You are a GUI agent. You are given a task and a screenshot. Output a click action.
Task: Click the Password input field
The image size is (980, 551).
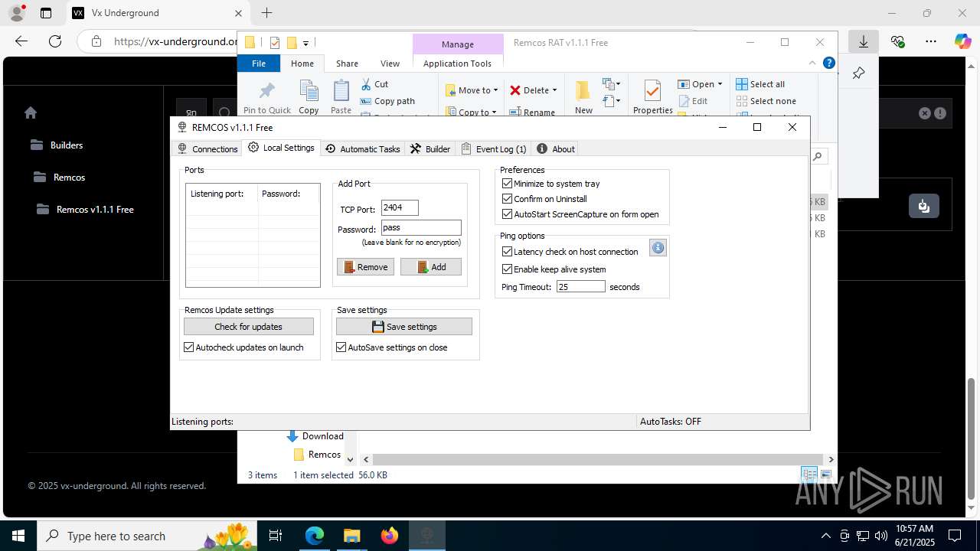(x=421, y=227)
